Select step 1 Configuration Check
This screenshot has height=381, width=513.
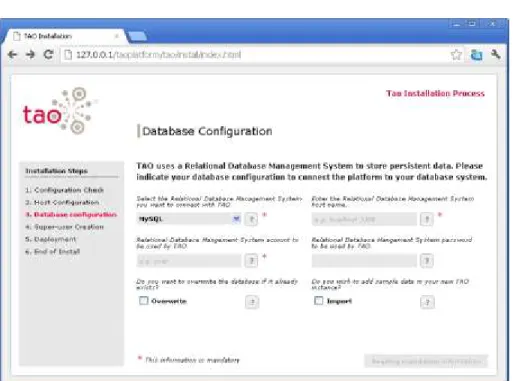pos(65,190)
